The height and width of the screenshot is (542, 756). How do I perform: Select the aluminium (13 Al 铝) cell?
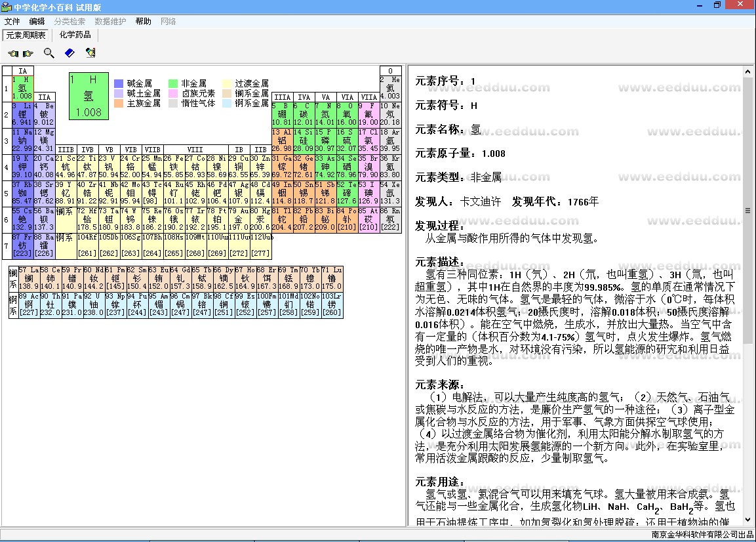(282, 140)
